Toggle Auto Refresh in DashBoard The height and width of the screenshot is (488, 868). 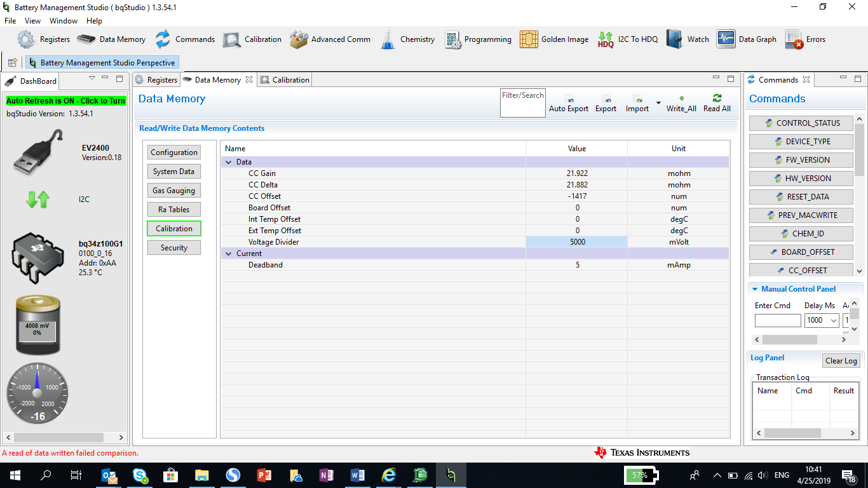66,101
